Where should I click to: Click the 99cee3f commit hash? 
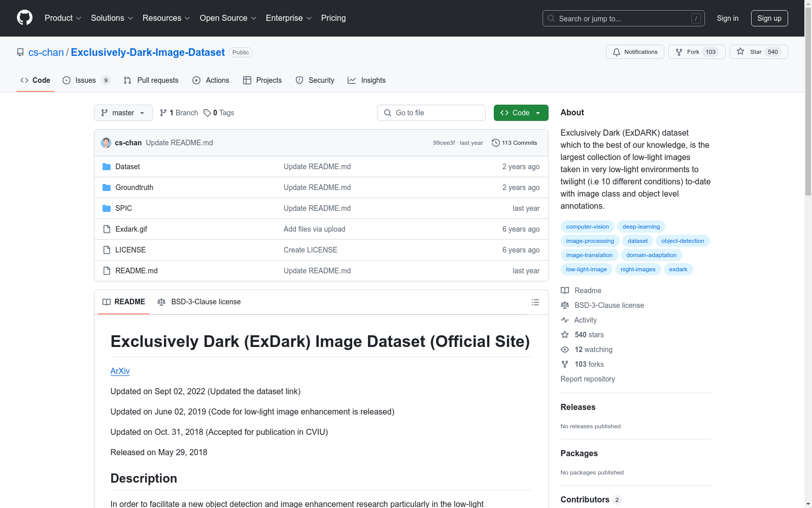click(444, 143)
